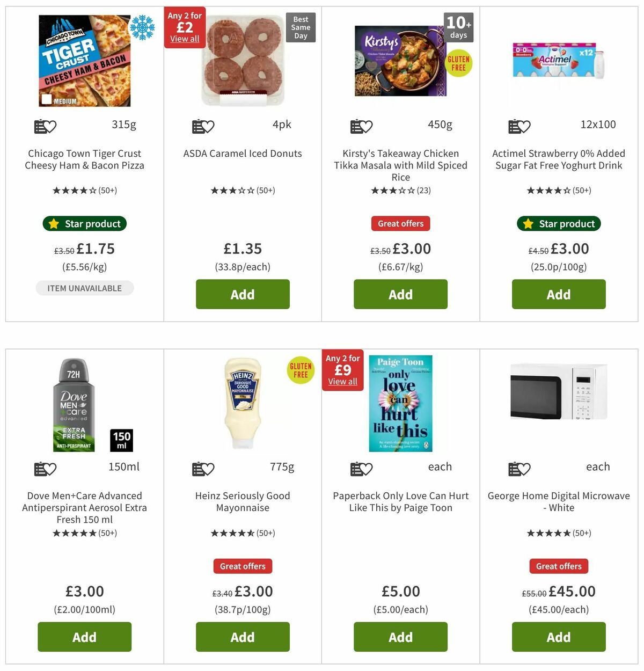Click the Great offers badge on Kirsty's meal
The image size is (644, 671).
click(x=400, y=223)
